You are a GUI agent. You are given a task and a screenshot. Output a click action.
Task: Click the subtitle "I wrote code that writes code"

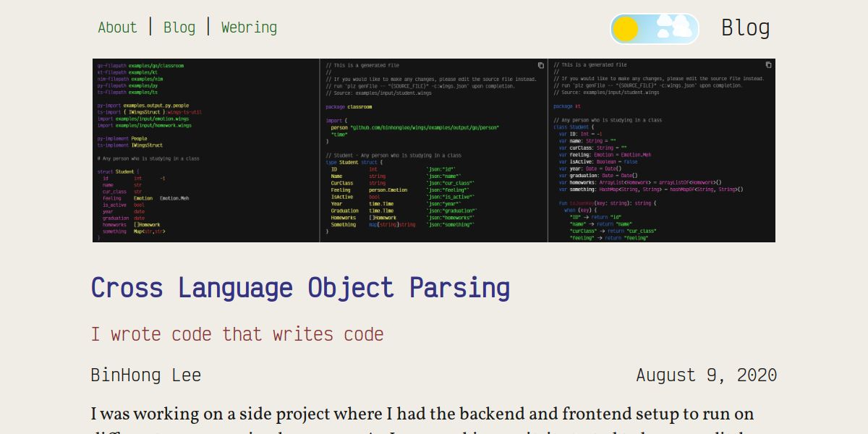coord(237,334)
